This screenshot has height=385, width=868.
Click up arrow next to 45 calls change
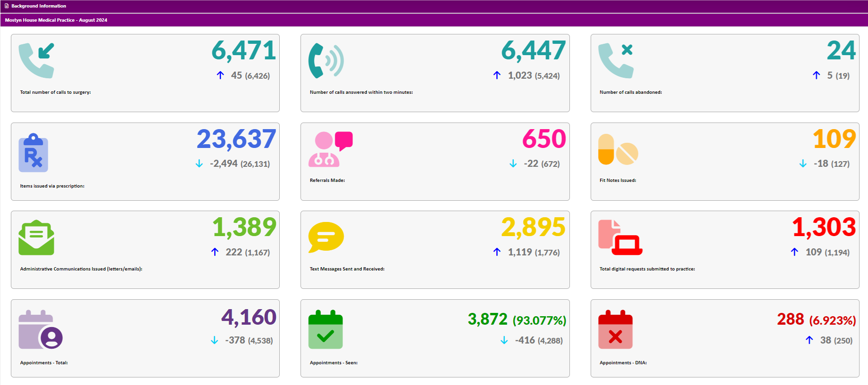click(220, 75)
